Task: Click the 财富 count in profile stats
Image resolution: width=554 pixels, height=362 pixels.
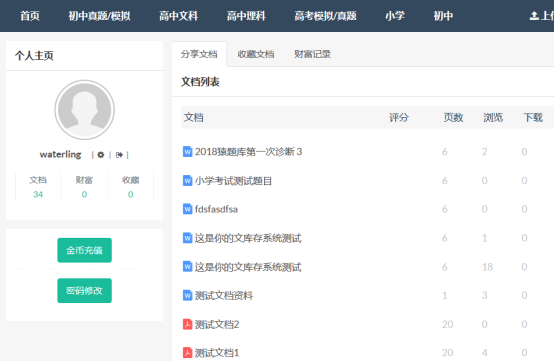Action: [x=84, y=194]
